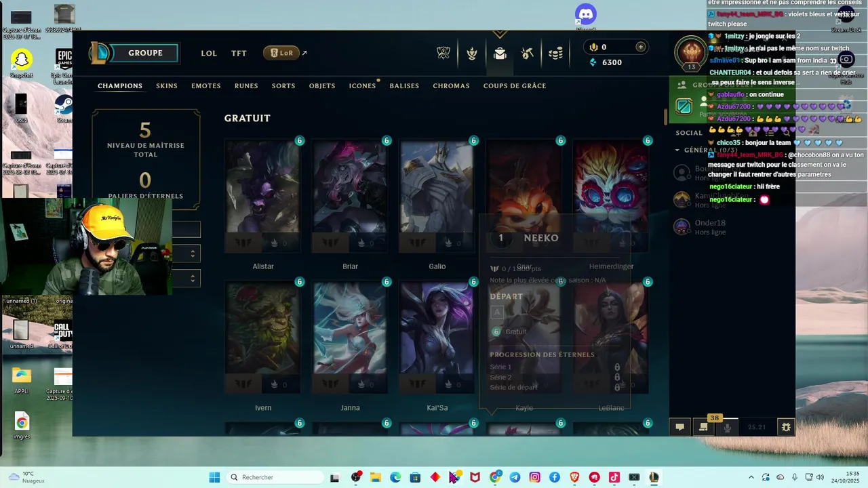Select TFT in top navigation
Screen dimensions: 868x488
(x=239, y=53)
